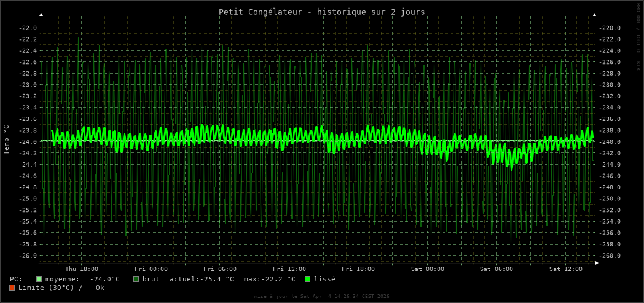This screenshot has height=303, width=644.
Task: Click the -24.0 label on left axis
Action: click(28, 141)
